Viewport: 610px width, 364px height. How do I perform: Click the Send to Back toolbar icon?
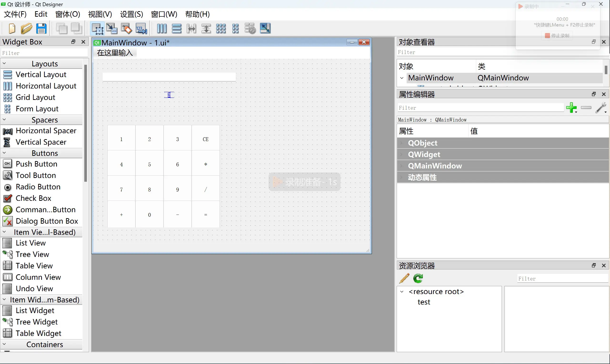62,29
